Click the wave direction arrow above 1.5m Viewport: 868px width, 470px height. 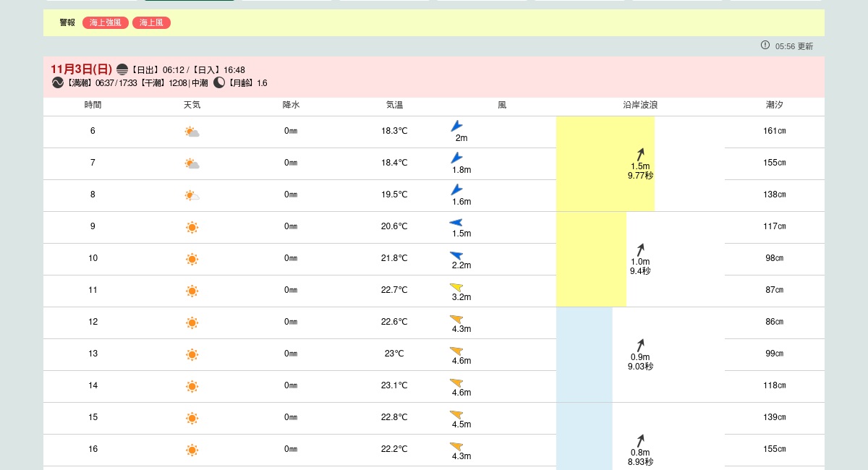click(x=640, y=154)
